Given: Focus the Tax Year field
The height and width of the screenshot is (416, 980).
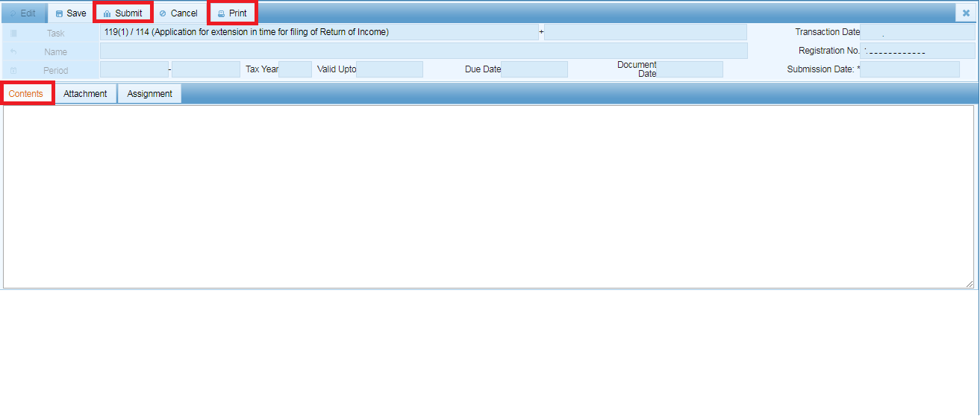Looking at the screenshot, I should [295, 69].
